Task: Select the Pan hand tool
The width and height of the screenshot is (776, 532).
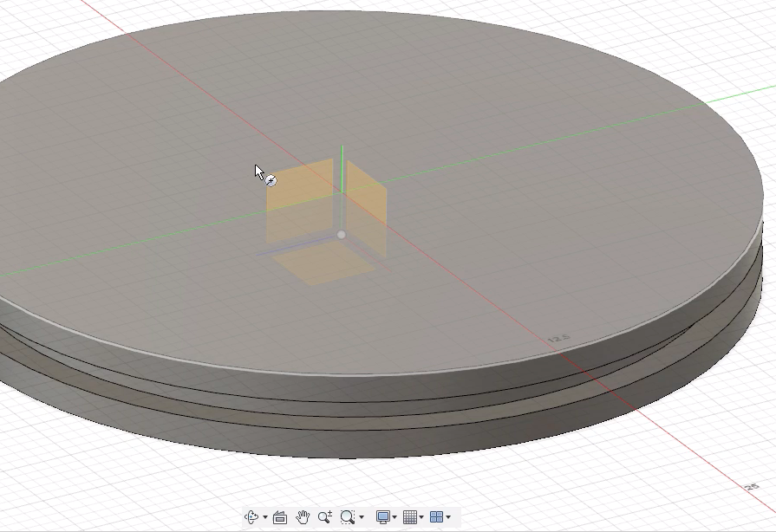Action: pos(303,517)
